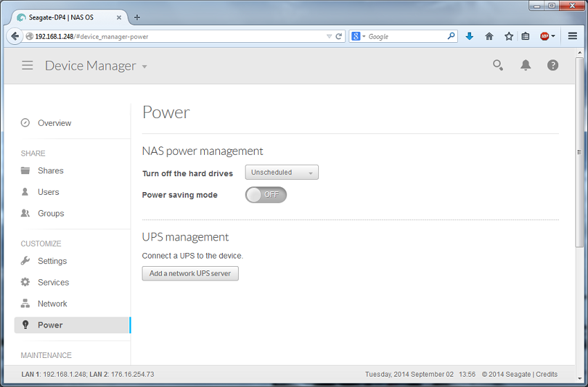Click the Network topology icon
588x387 pixels.
25,303
